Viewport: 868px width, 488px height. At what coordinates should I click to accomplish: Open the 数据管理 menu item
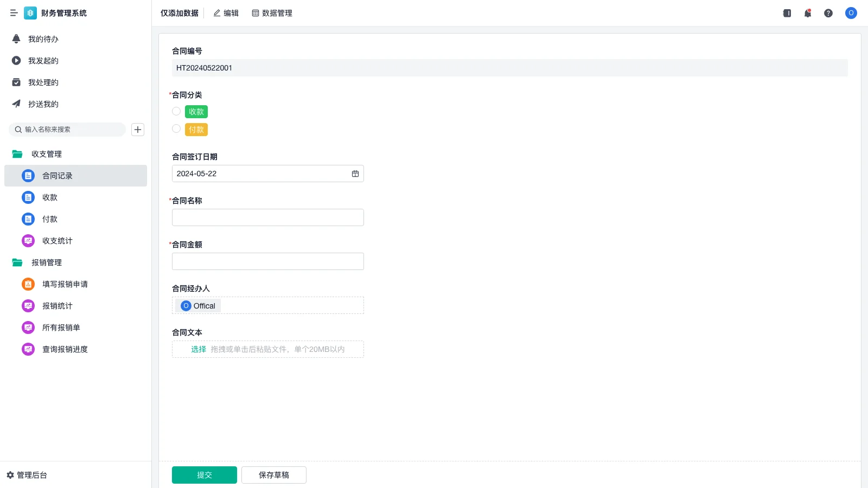click(272, 13)
